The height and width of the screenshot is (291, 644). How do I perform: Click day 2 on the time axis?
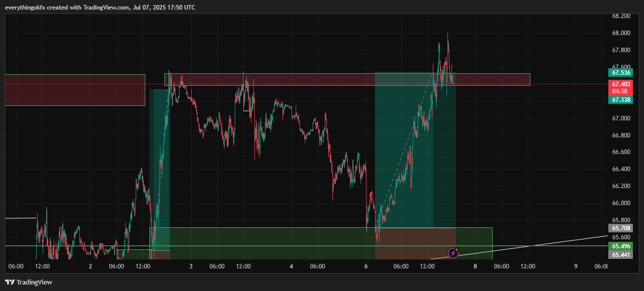click(x=90, y=266)
